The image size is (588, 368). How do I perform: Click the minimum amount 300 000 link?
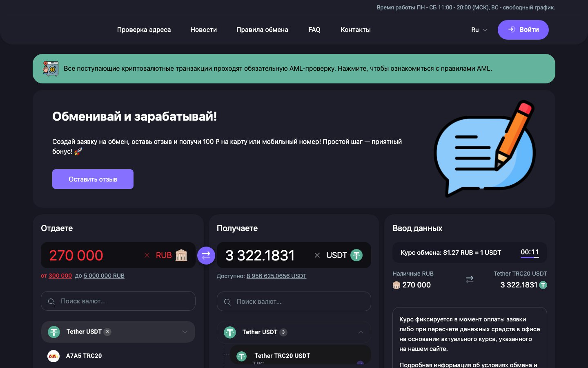(x=60, y=276)
